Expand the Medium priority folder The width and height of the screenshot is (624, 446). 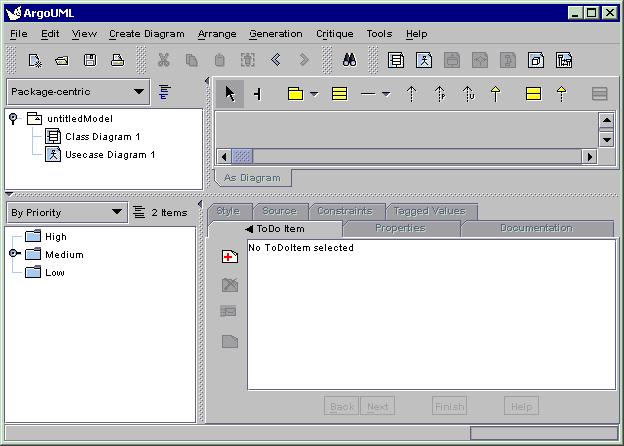[14, 253]
